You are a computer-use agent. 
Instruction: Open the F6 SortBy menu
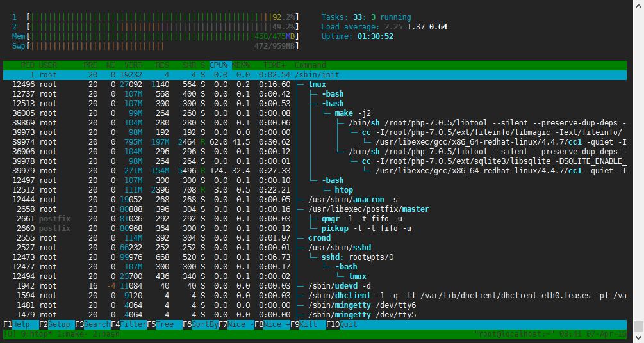201,324
